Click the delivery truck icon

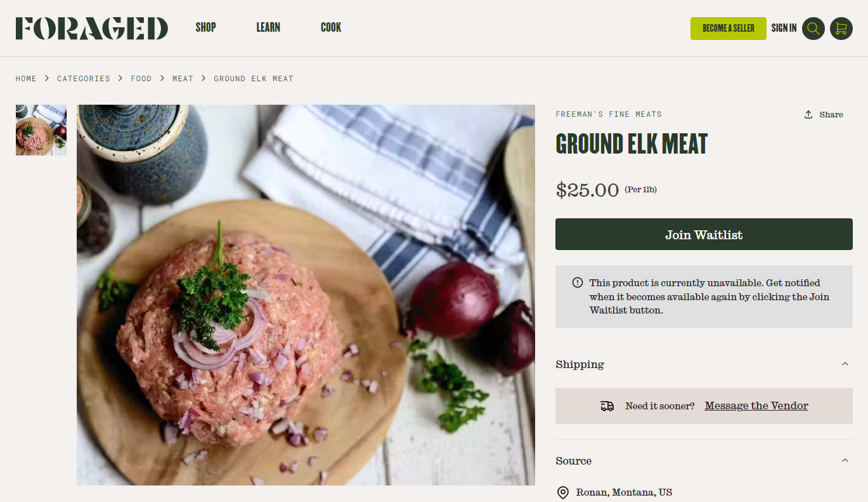pyautogui.click(x=607, y=406)
